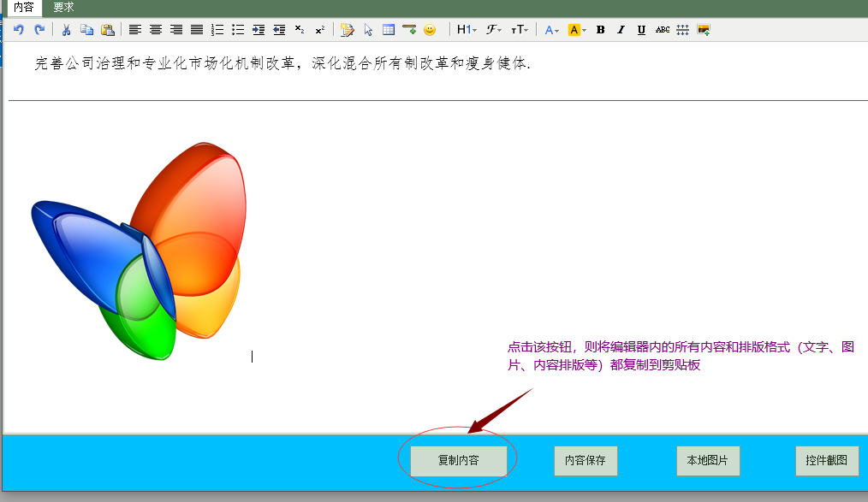The width and height of the screenshot is (868, 502).
Task: Click the strikethrough ABC icon
Action: (662, 30)
